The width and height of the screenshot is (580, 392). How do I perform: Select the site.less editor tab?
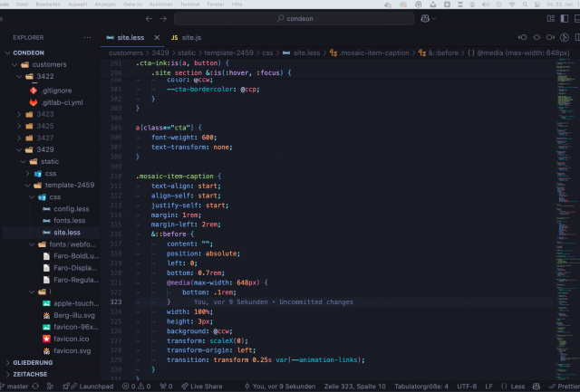pyautogui.click(x=130, y=37)
